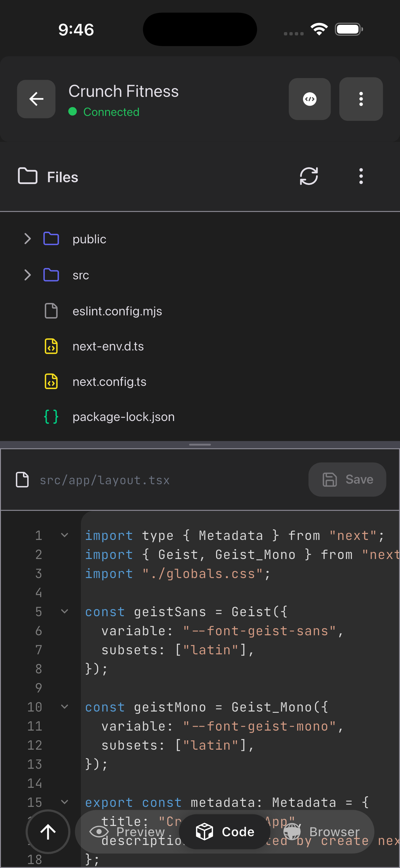Screen dimensions: 400x868
Task: Collapse the metadata export at line 15
Action: pyautogui.click(x=65, y=802)
